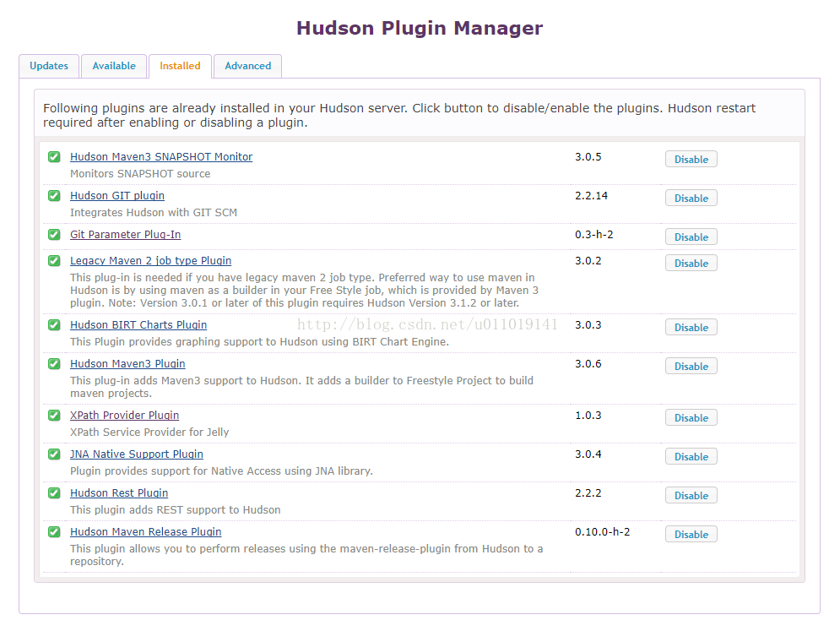Click green check icon beside Hudson Maven3 SNAPSHOT Monitor
Screen dimensions: 840x631
point(54,156)
